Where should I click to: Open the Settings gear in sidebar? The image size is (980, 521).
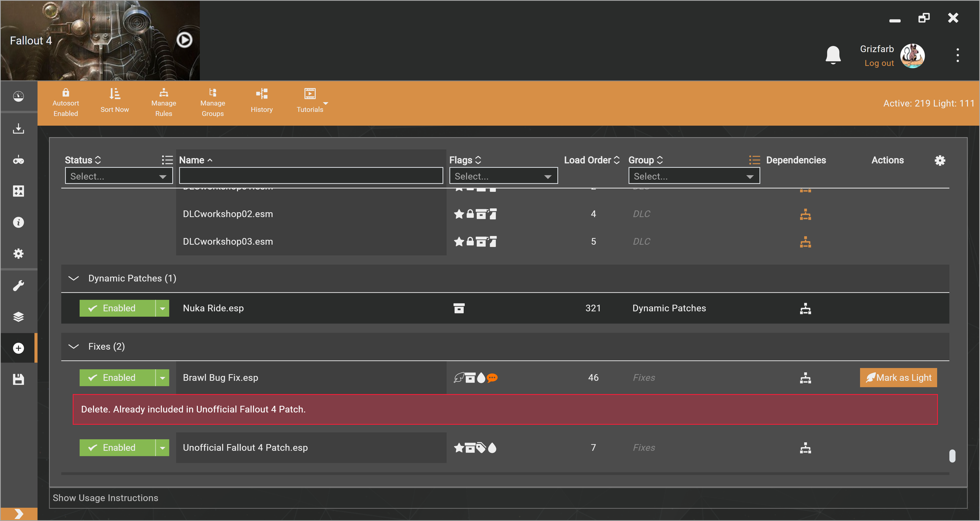18,254
